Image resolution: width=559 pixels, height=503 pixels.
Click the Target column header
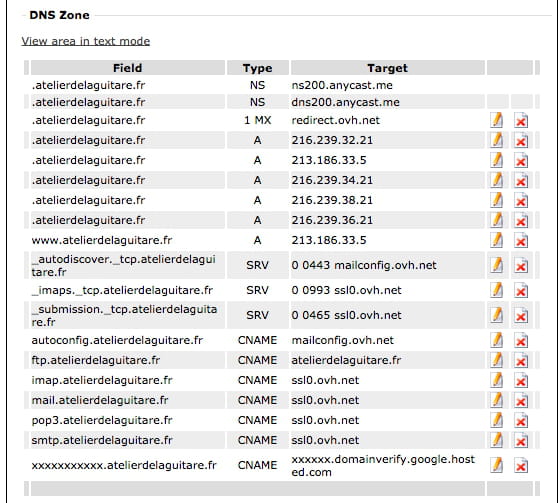pyautogui.click(x=388, y=68)
